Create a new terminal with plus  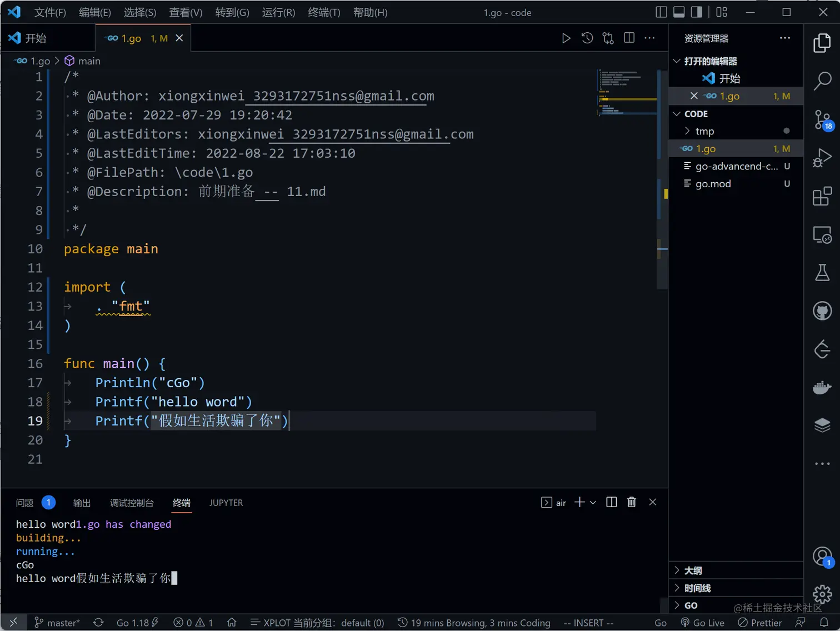point(579,502)
